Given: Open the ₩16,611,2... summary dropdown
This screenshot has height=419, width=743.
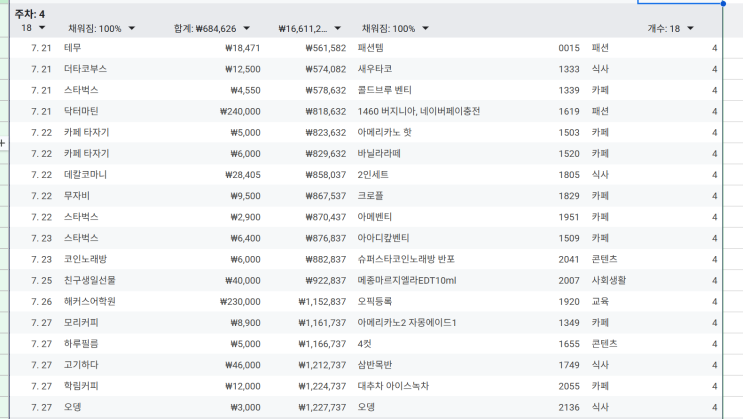Looking at the screenshot, I should 337,28.
